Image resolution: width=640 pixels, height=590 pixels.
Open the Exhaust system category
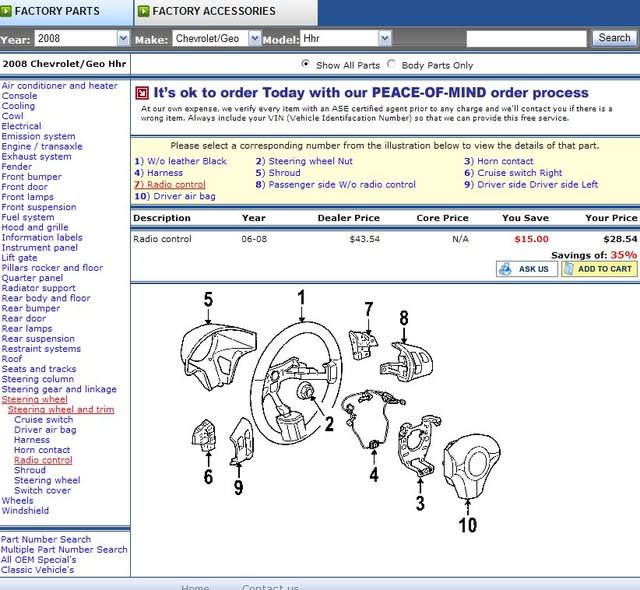click(36, 157)
